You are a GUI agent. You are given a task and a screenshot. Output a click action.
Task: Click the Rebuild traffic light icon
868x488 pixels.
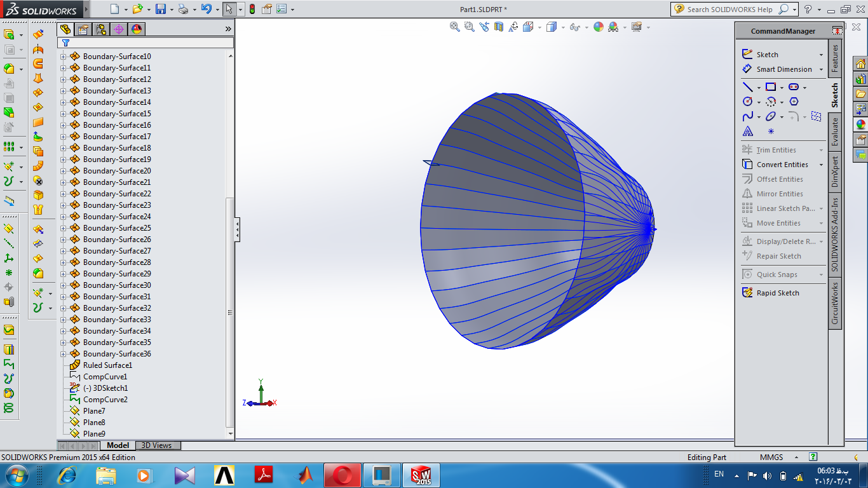[x=252, y=9]
